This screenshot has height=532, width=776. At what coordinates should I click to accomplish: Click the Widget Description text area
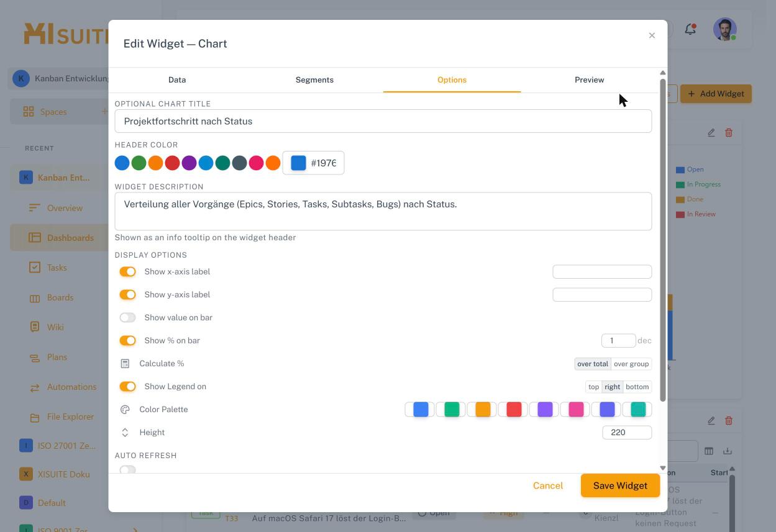coord(383,211)
